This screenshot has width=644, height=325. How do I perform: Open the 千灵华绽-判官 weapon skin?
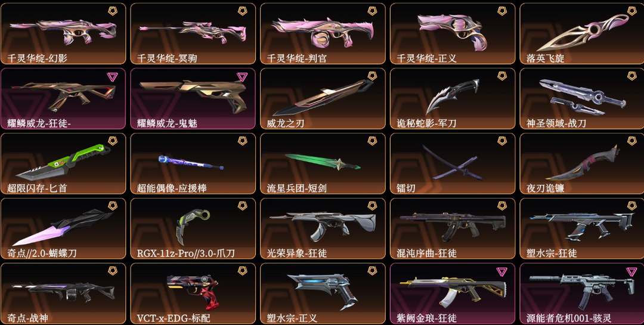(x=323, y=33)
